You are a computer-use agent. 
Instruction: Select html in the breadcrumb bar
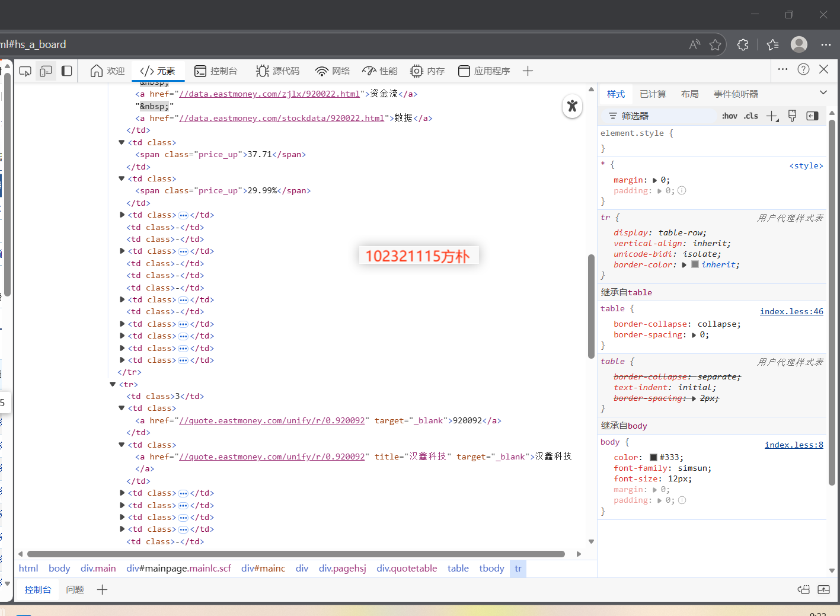(x=28, y=568)
